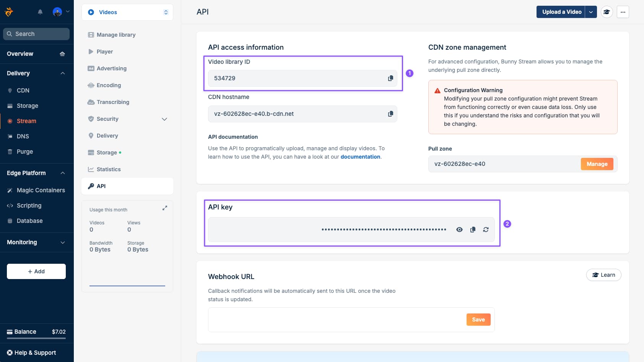644x362 pixels.
Task: Select Stream in the sidebar
Action: 26,121
